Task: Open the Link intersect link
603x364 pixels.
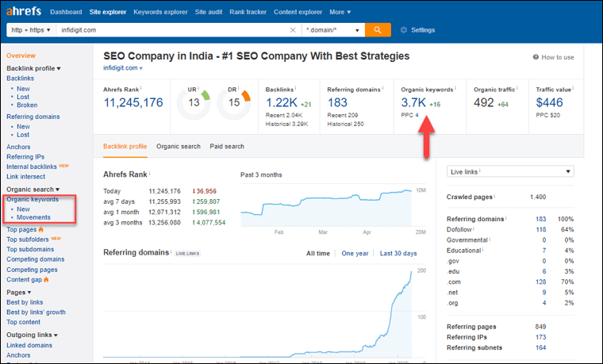Action: click(25, 177)
